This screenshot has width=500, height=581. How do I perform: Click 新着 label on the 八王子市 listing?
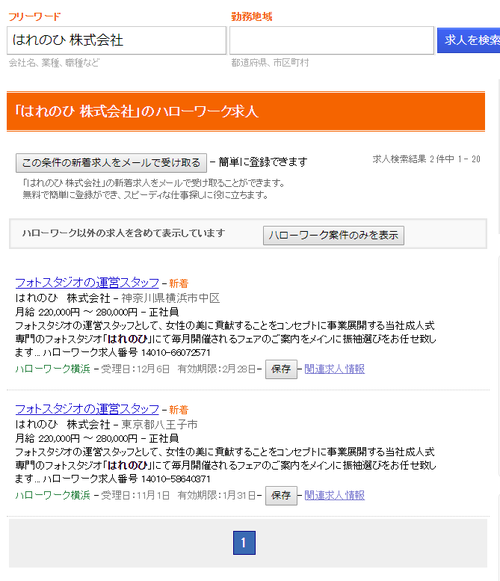click(179, 410)
